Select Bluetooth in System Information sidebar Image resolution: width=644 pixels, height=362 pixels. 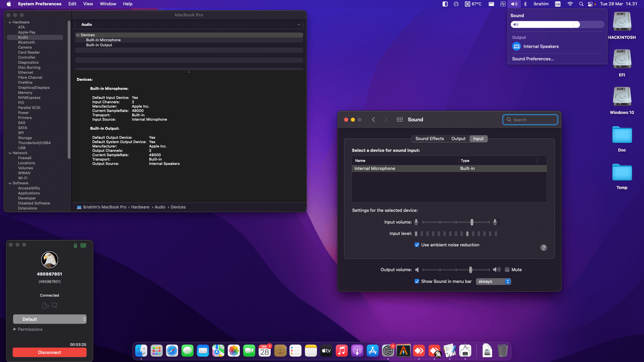(x=26, y=43)
